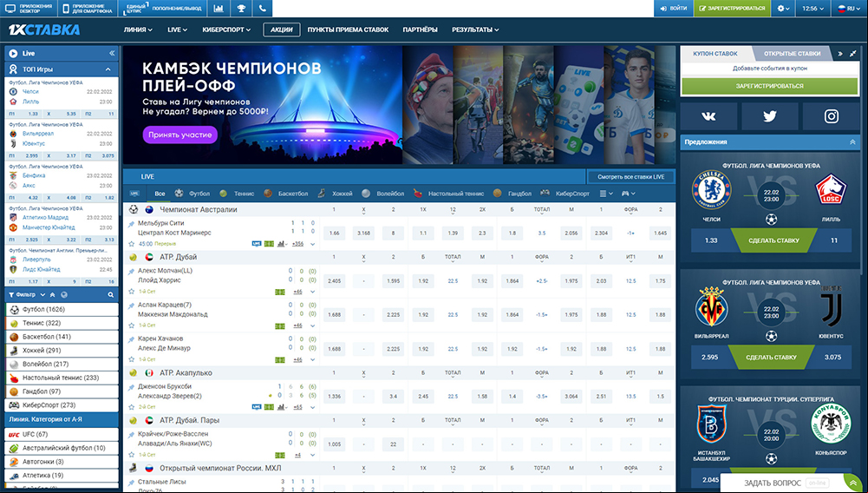Image resolution: width=868 pixels, height=493 pixels.
Task: Pin the Мельбурн Сити match
Action: 131,224
